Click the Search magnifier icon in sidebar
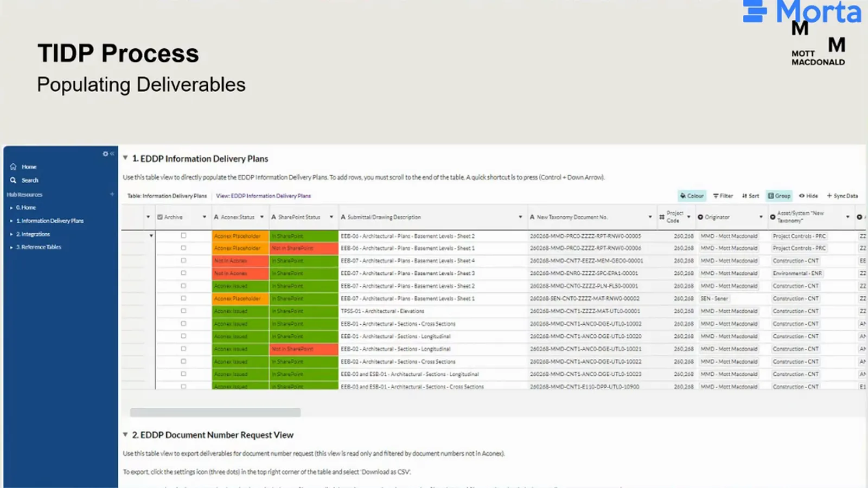The image size is (868, 488). (14, 180)
